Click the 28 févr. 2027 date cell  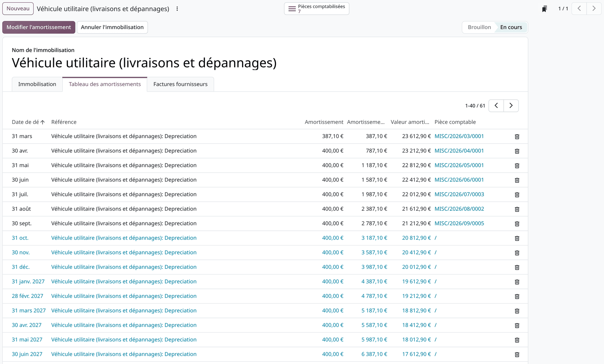(x=28, y=296)
